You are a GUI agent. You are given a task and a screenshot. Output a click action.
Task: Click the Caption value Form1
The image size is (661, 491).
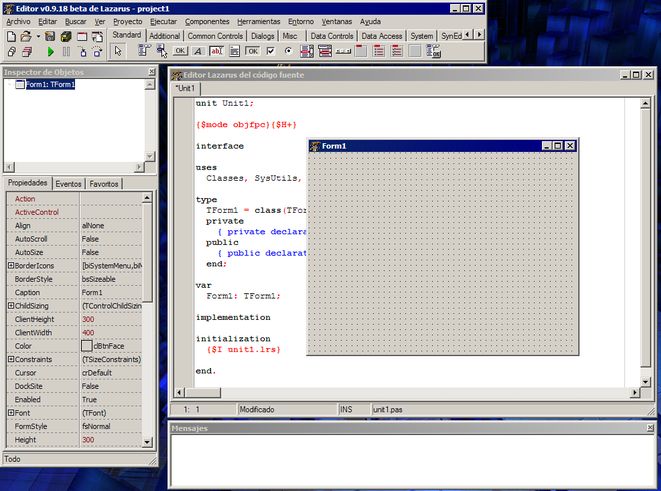tap(92, 292)
